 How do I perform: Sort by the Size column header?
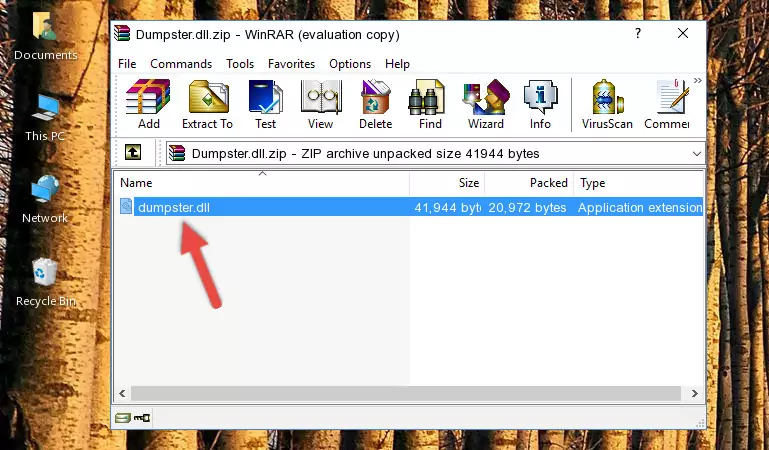click(x=447, y=183)
